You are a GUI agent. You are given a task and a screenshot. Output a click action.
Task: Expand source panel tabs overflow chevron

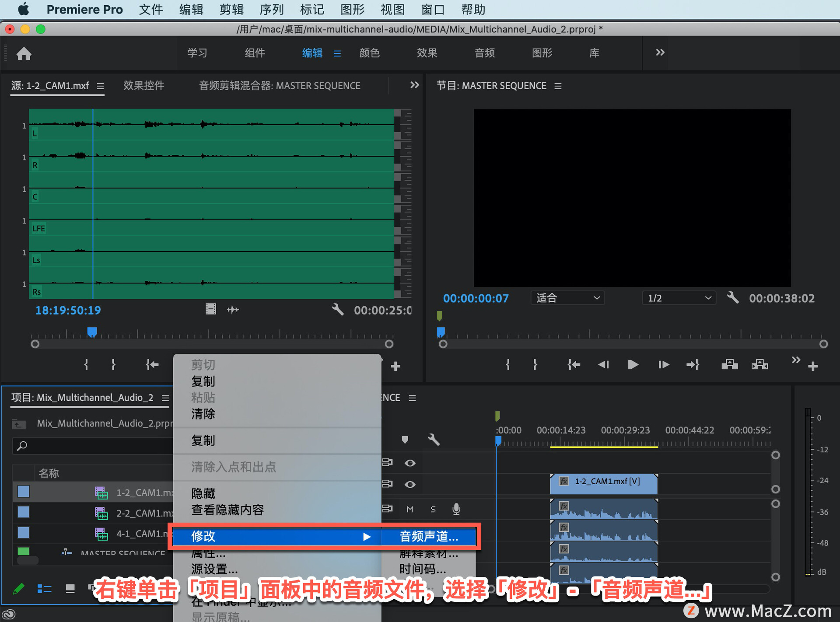tap(414, 85)
